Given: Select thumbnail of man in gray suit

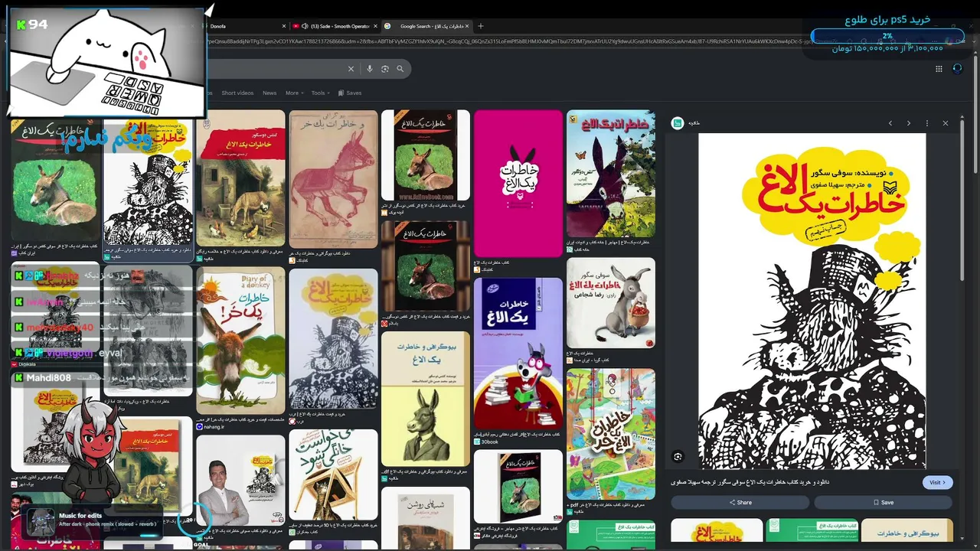Looking at the screenshot, I should (x=240, y=481).
